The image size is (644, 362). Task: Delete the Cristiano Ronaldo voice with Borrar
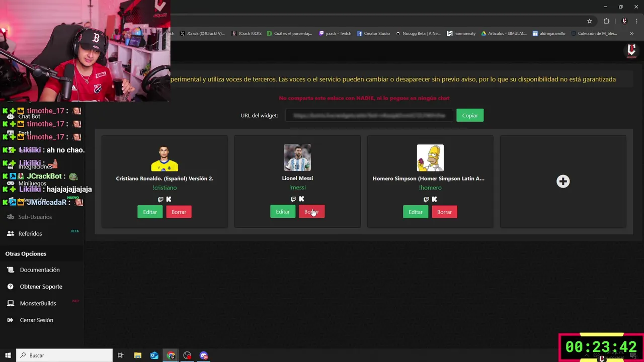pos(179,212)
